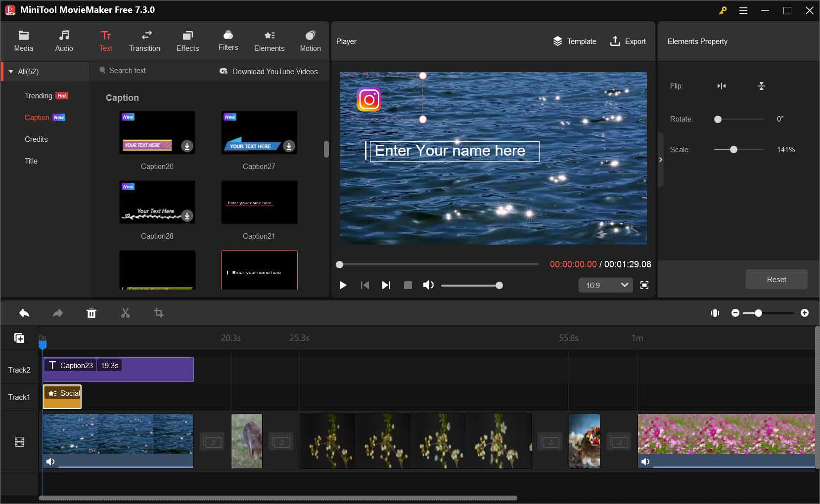Viewport: 820px width, 504px height.
Task: Open the hamburger main menu
Action: [x=743, y=10]
